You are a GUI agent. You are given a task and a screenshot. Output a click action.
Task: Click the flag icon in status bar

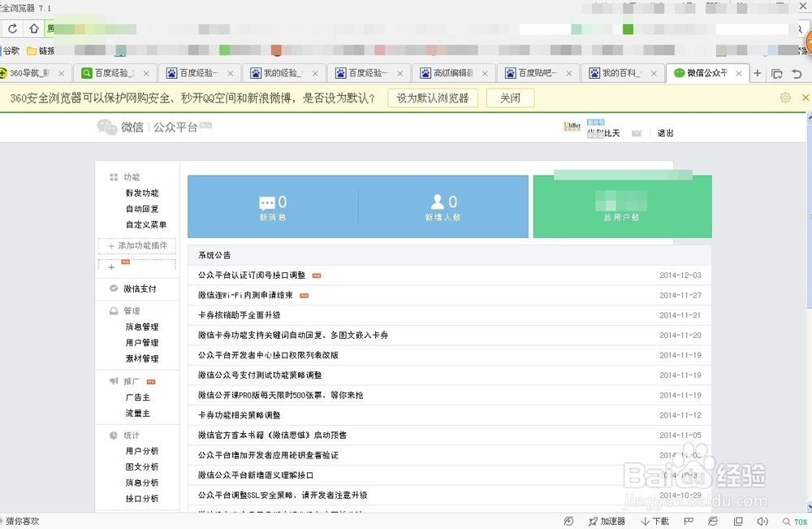pos(689,521)
